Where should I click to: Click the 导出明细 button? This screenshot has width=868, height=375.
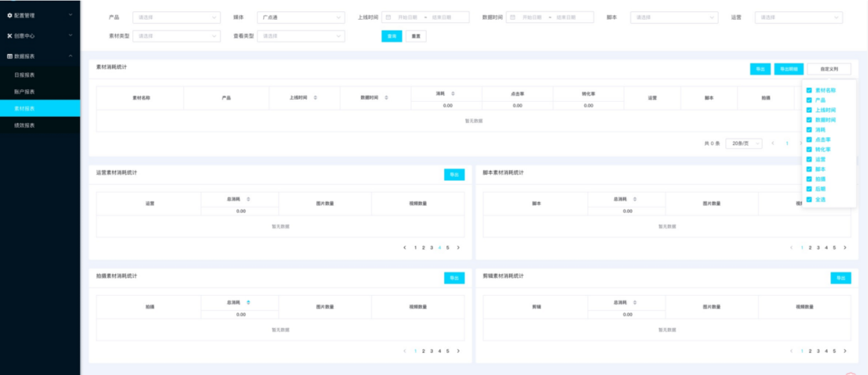pyautogui.click(x=789, y=69)
